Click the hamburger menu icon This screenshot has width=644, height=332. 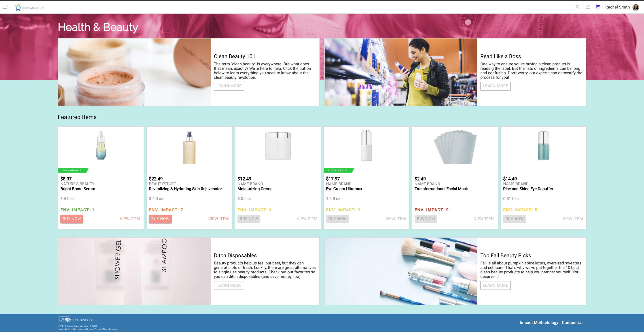tap(6, 7)
